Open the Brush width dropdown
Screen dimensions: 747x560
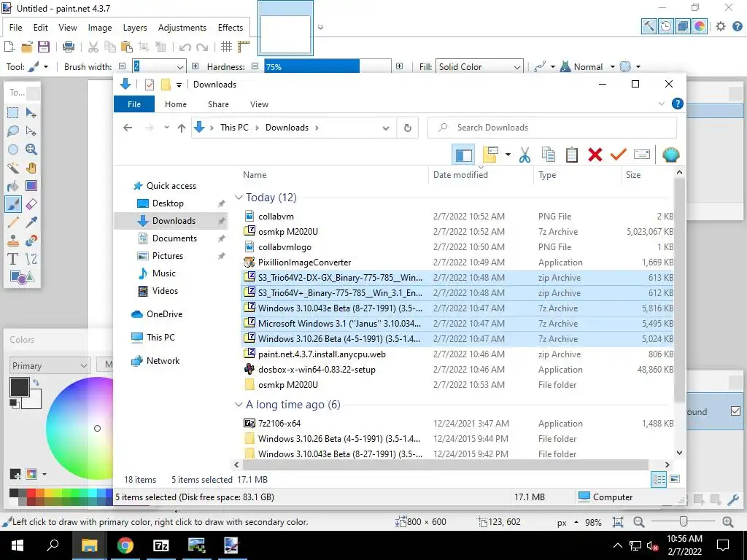(179, 67)
